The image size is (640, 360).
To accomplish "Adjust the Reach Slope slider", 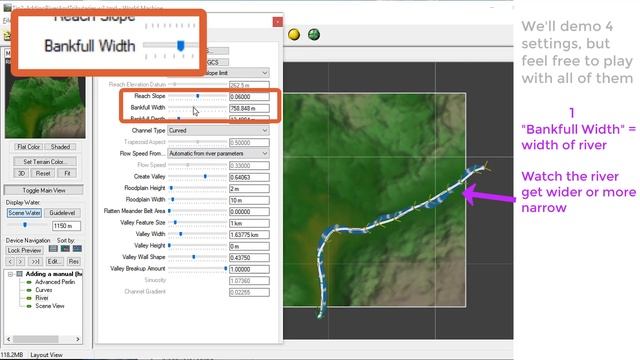I will tap(198, 96).
